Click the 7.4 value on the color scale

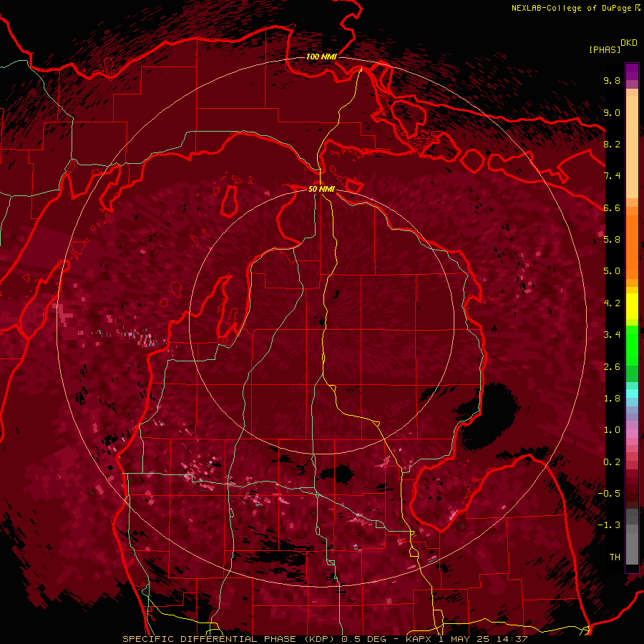click(x=612, y=176)
